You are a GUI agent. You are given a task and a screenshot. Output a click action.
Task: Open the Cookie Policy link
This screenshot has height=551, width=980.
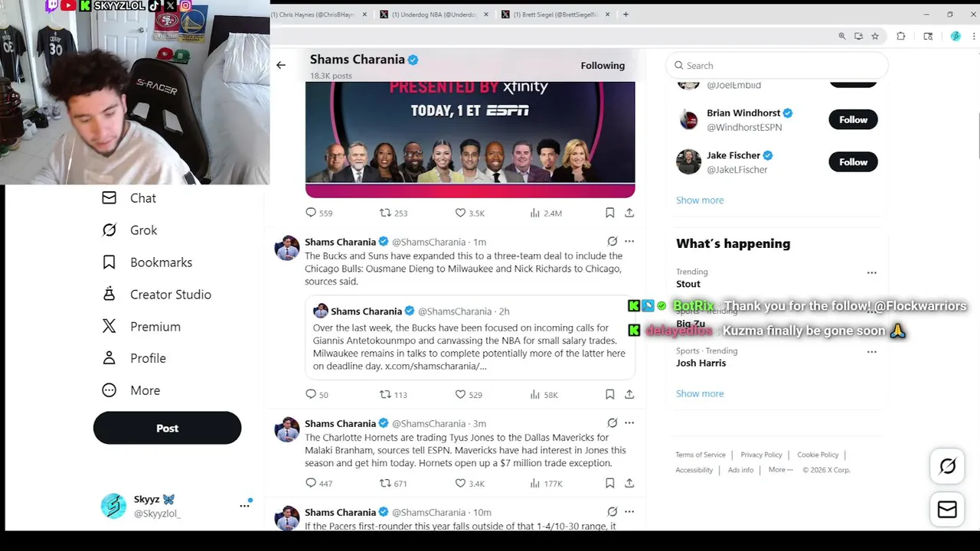click(x=818, y=455)
